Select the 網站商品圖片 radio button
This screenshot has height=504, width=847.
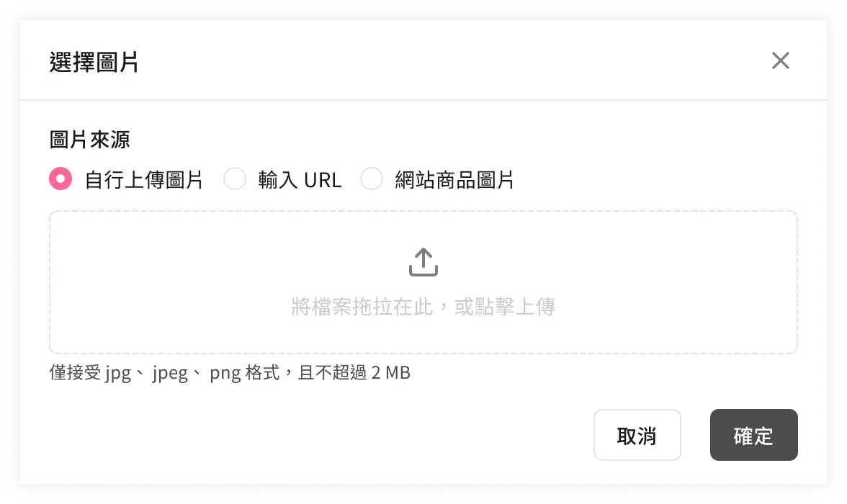click(x=372, y=179)
